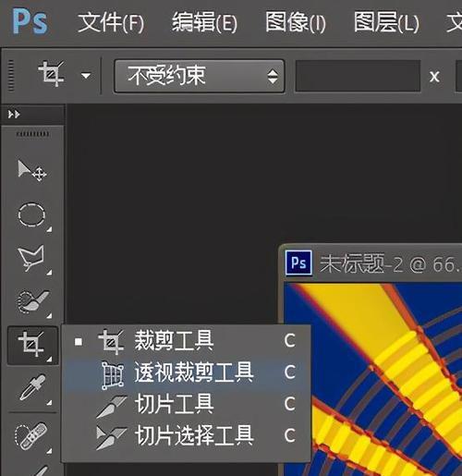Select the Eyedropper tool
The width and height of the screenshot is (462, 476).
(32, 387)
